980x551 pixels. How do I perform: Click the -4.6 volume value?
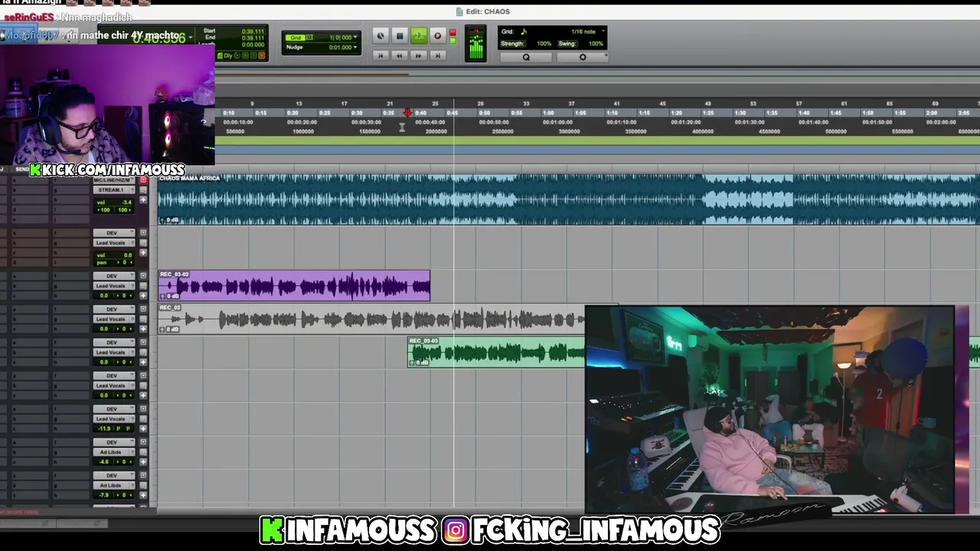pyautogui.click(x=106, y=462)
